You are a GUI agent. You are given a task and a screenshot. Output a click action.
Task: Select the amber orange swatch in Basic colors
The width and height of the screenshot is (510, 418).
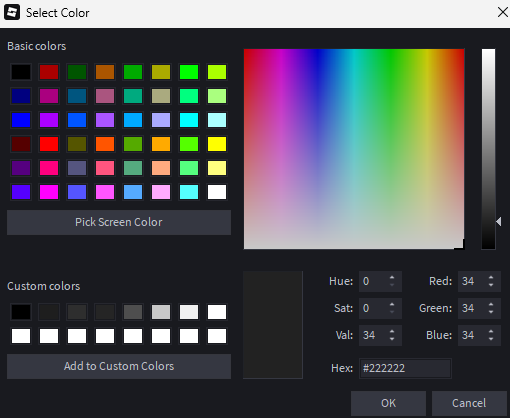pos(161,144)
